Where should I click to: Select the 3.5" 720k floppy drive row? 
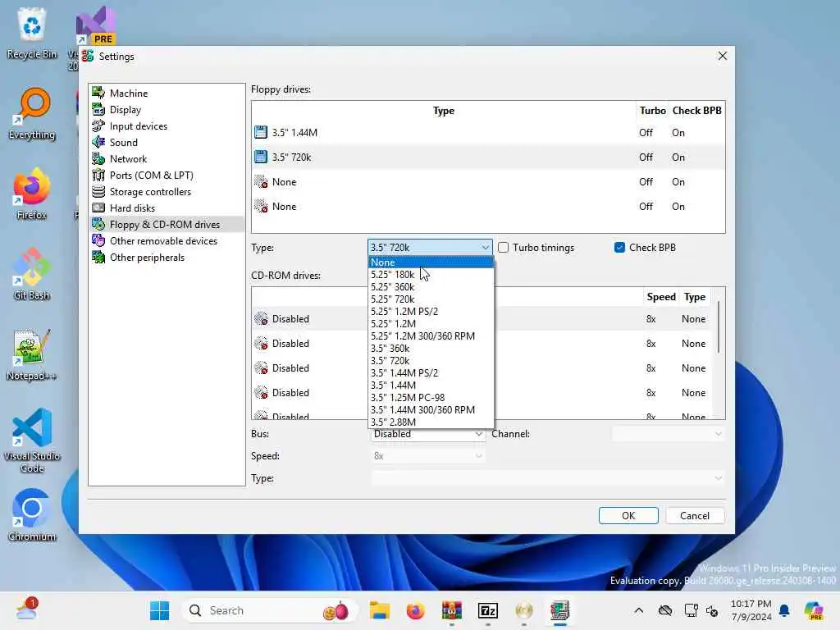click(x=488, y=157)
